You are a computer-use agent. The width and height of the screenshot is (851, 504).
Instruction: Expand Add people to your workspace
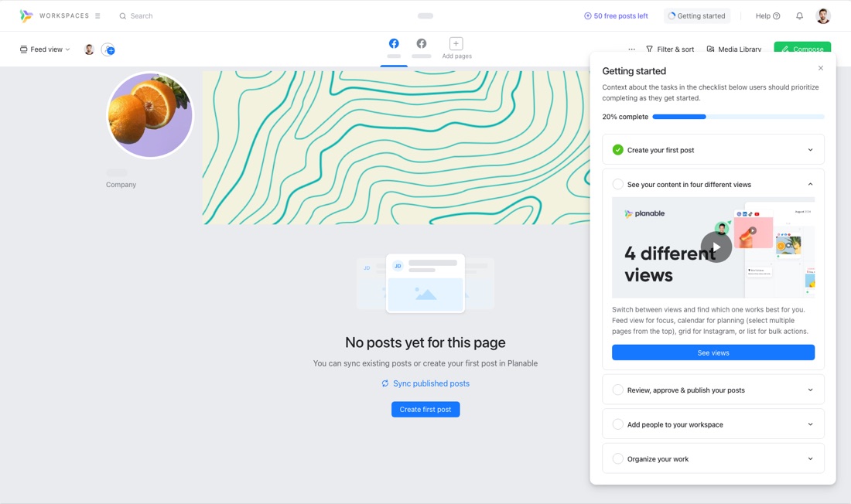[810, 424]
